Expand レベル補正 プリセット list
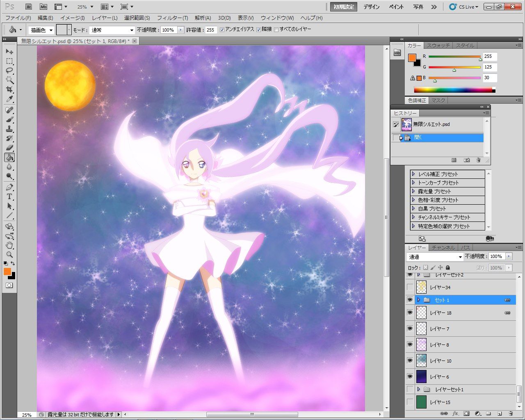 (x=413, y=174)
